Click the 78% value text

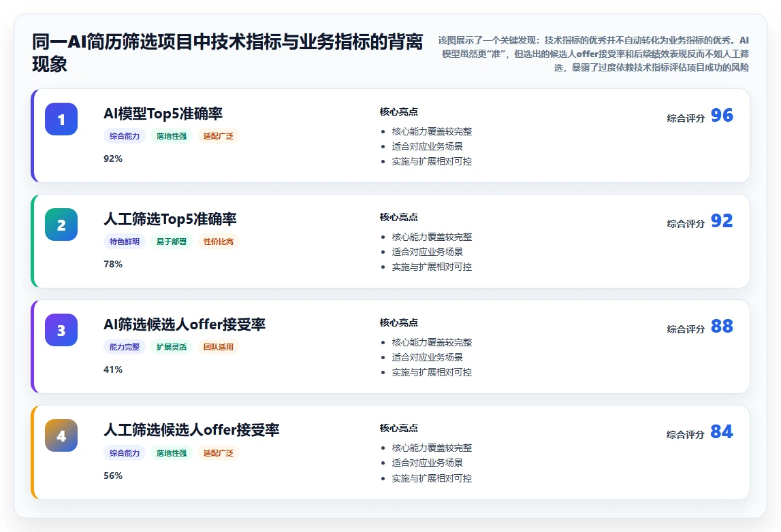click(113, 264)
